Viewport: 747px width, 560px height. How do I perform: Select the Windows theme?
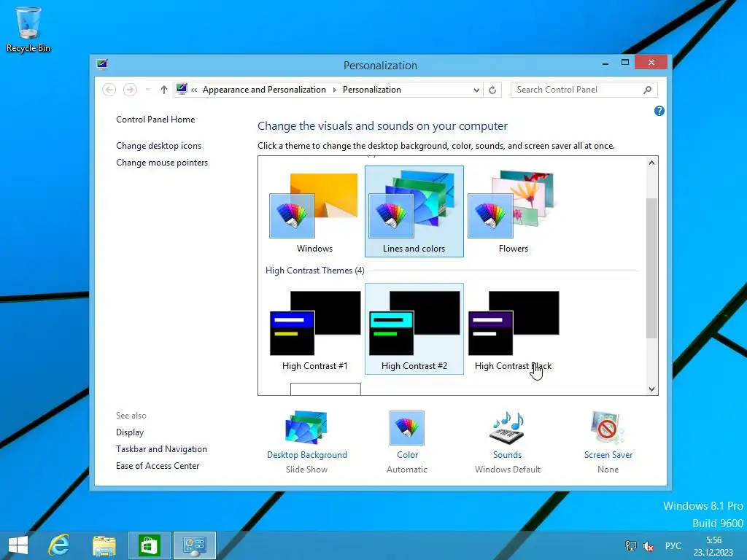tap(314, 211)
